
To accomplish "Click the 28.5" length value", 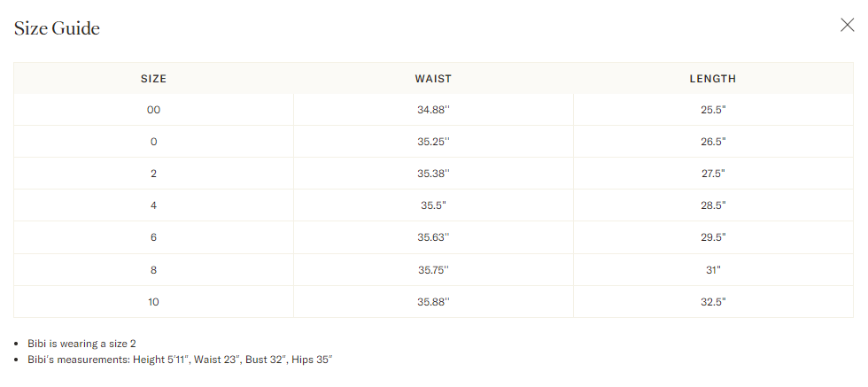I will tap(713, 205).
